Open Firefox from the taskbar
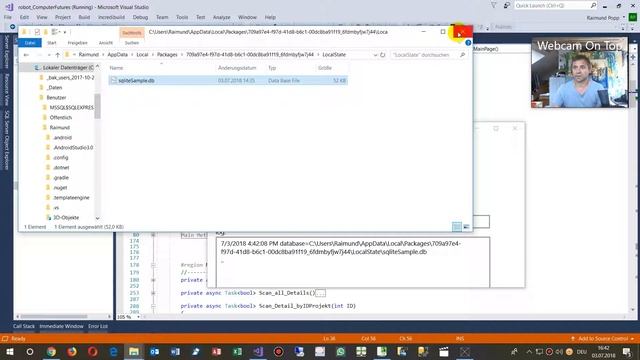The width and height of the screenshot is (640, 360). tap(72, 351)
